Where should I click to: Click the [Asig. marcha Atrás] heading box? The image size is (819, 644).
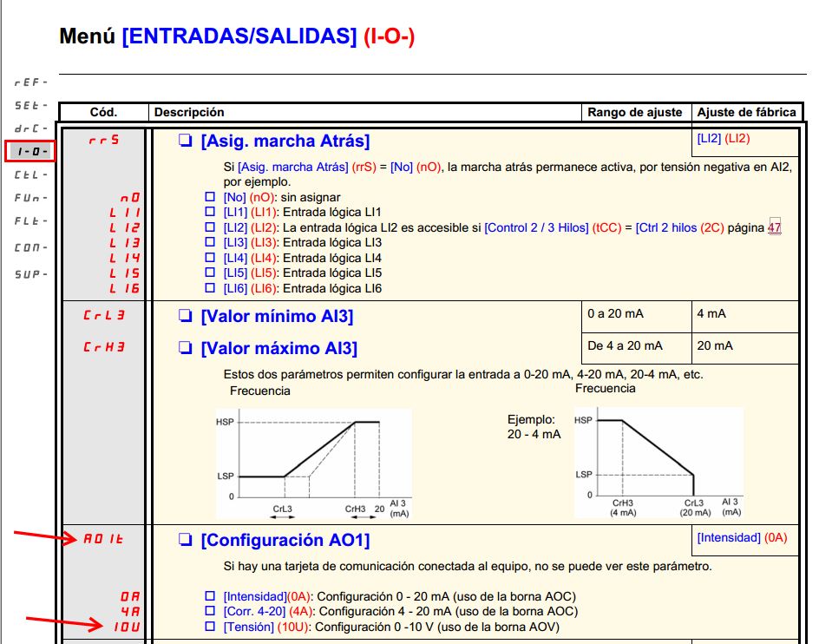(186, 141)
